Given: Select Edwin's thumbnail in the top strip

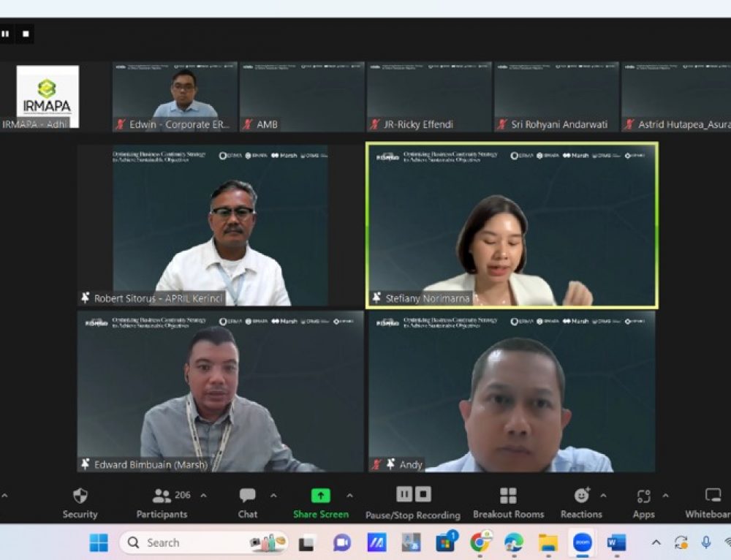Looking at the screenshot, I should [x=175, y=97].
